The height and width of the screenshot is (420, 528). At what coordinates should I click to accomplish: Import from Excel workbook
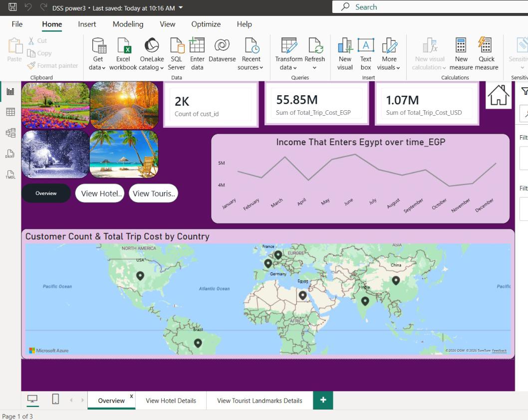(x=123, y=54)
